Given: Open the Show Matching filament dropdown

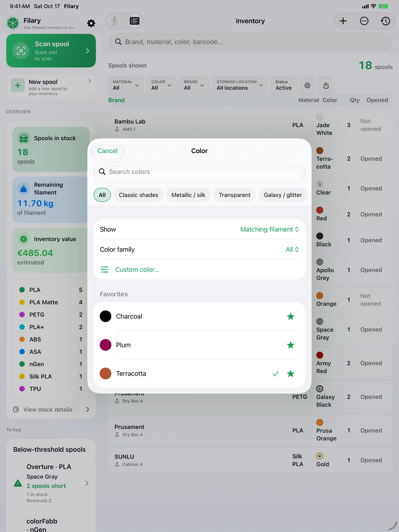Looking at the screenshot, I should click(x=270, y=229).
